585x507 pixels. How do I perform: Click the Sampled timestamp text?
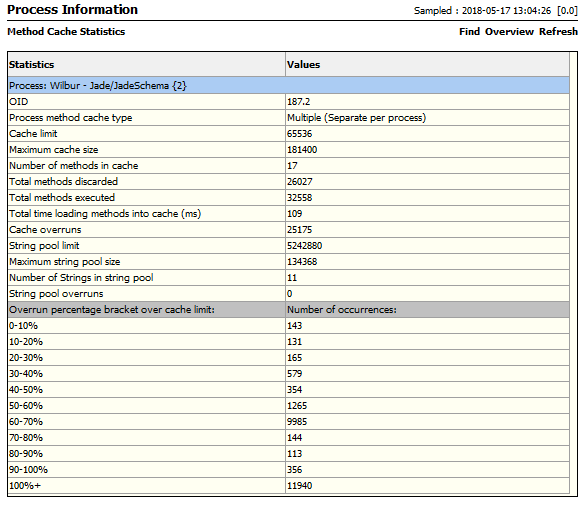coord(496,10)
